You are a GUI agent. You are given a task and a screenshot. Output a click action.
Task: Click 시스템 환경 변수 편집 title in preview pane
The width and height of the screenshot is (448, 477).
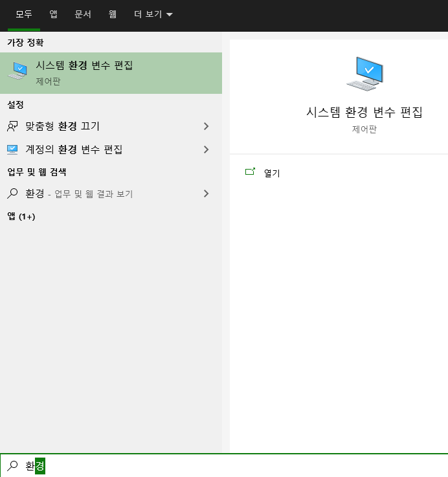click(x=364, y=112)
